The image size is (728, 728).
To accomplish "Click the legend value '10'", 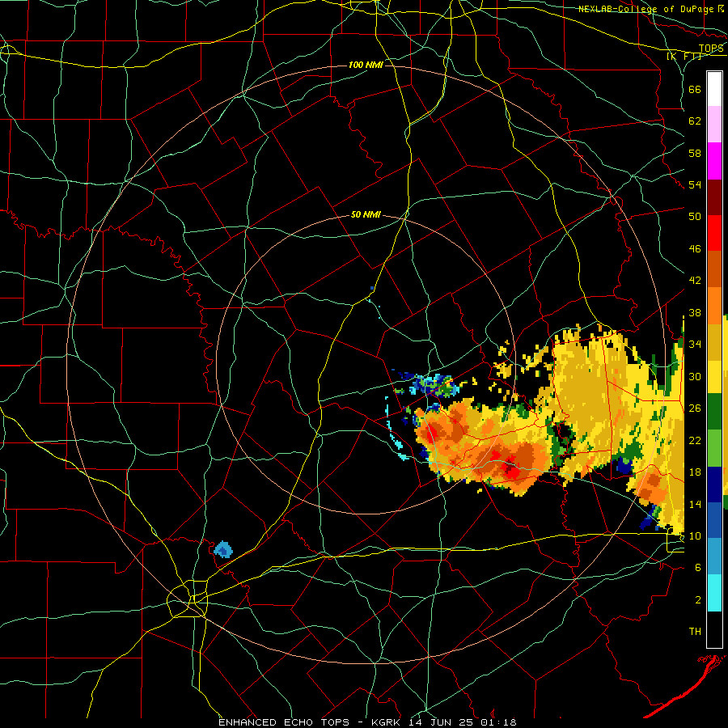I will pos(695,535).
